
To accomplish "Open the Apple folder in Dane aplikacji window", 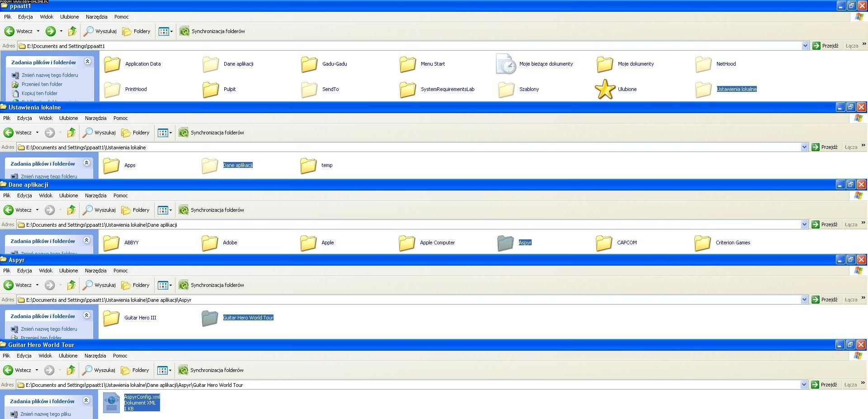I will (317, 243).
